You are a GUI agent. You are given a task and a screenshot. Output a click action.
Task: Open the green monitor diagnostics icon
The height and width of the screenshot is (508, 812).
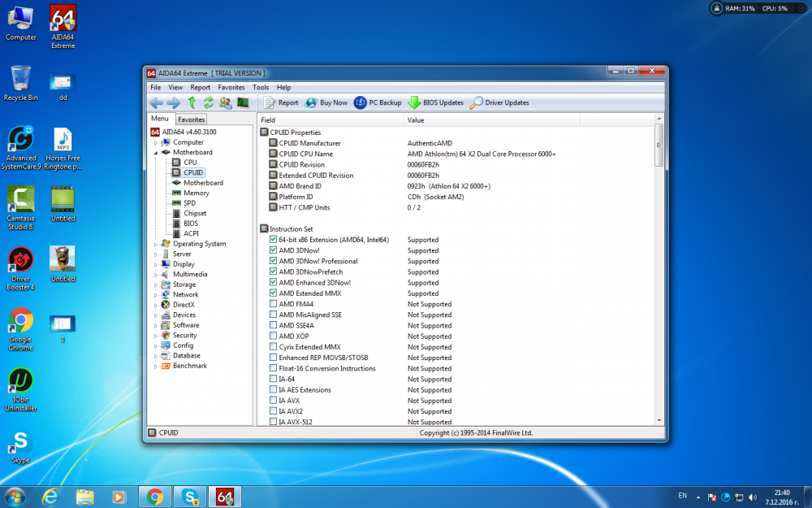click(243, 102)
